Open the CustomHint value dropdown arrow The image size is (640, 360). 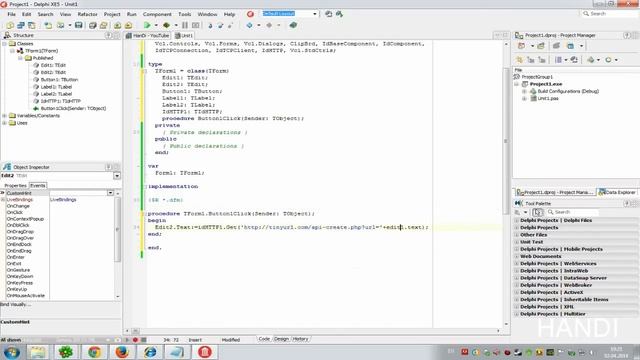pyautogui.click(x=110, y=193)
